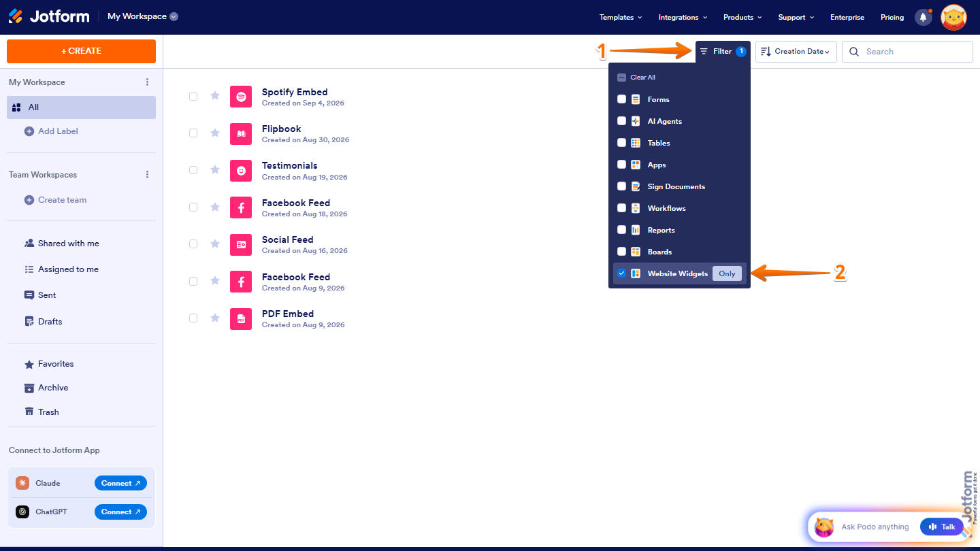Click the Jotform logo icon
This screenshot has width=980, height=551.
pyautogui.click(x=16, y=16)
